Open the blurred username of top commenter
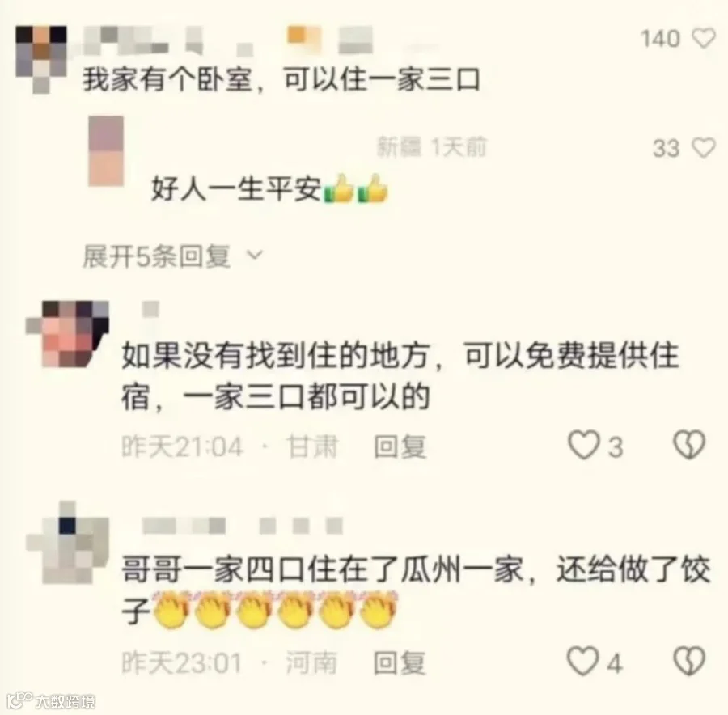Screen dimensions: 728x715 point(227,40)
